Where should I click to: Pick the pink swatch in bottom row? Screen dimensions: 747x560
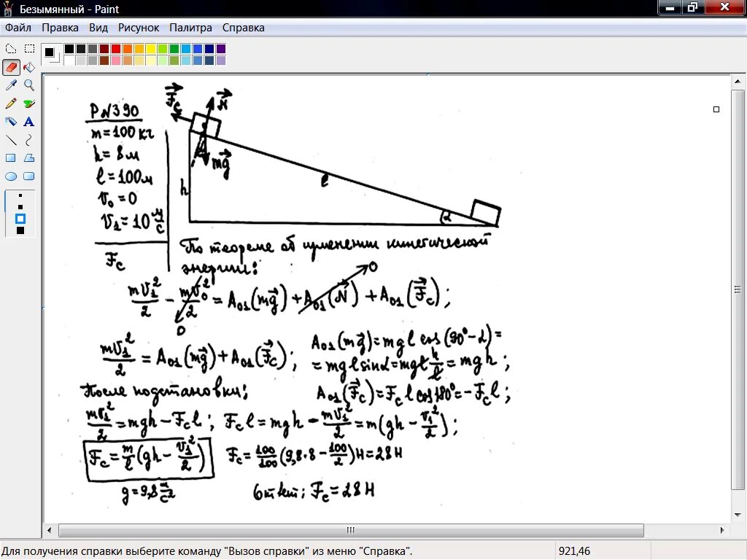[x=116, y=61]
